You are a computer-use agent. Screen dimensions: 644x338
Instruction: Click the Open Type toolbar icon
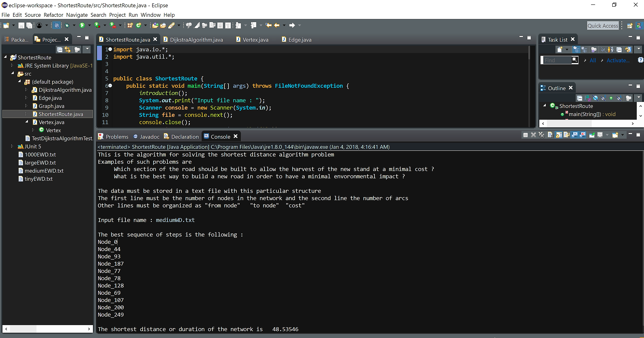155,25
